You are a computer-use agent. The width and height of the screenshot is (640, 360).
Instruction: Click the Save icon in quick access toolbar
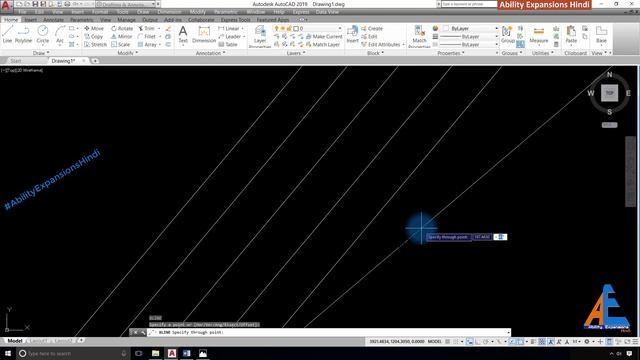click(x=35, y=4)
